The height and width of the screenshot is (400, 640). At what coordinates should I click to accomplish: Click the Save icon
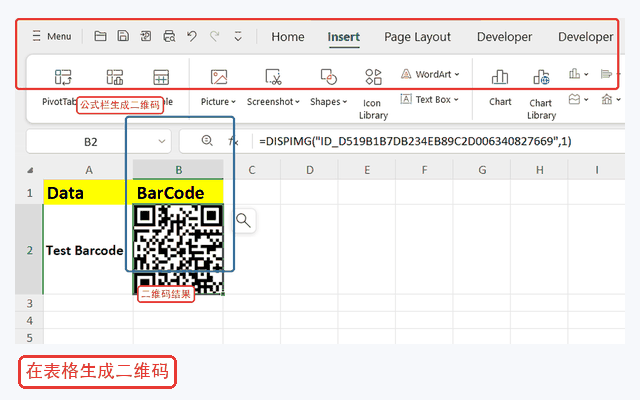pos(123,36)
